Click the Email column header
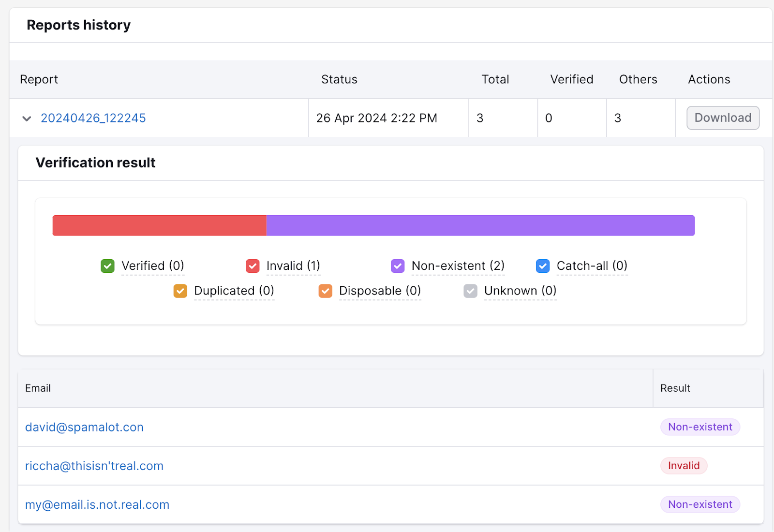 (x=38, y=388)
